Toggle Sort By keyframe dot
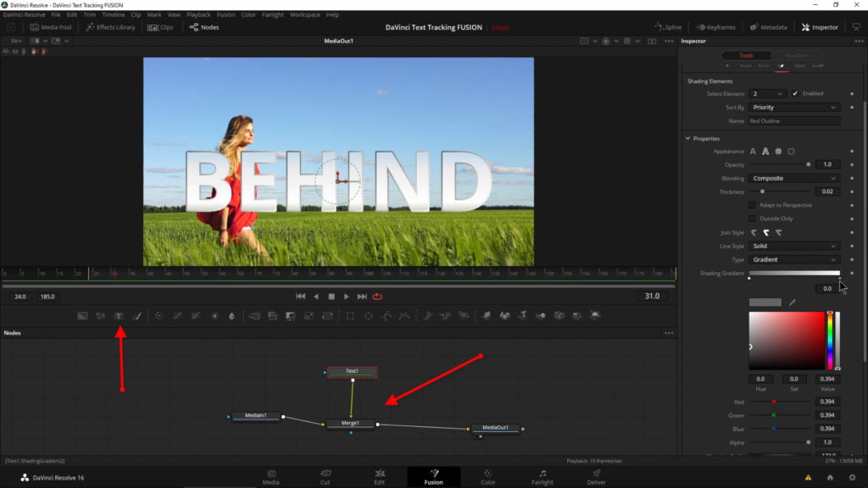Viewport: 868px width, 488px height. point(852,108)
